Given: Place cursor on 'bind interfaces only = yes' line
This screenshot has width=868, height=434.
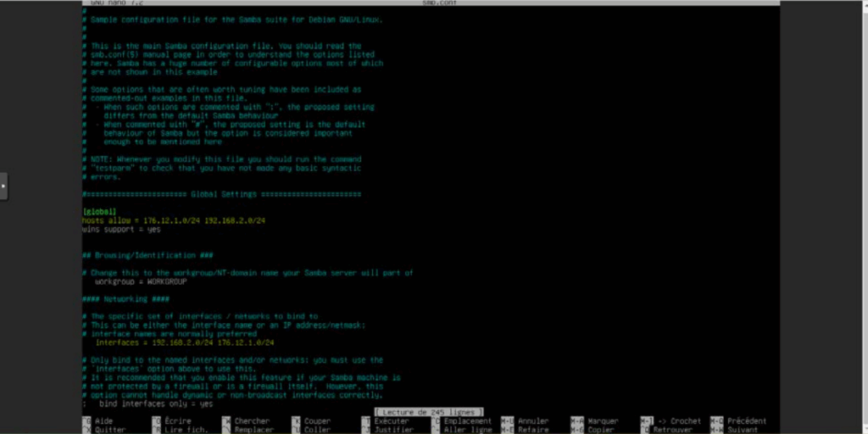Looking at the screenshot, I should [147, 403].
